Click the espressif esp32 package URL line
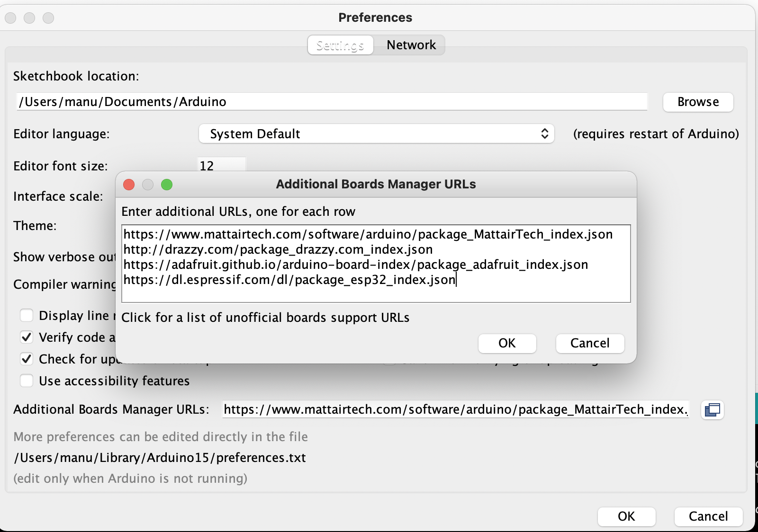The height and width of the screenshot is (532, 758). tap(289, 280)
